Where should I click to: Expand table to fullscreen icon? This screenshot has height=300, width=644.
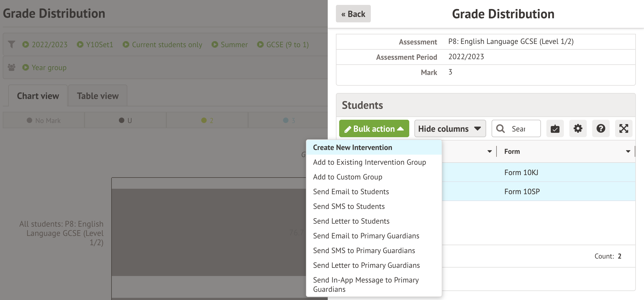coord(624,128)
